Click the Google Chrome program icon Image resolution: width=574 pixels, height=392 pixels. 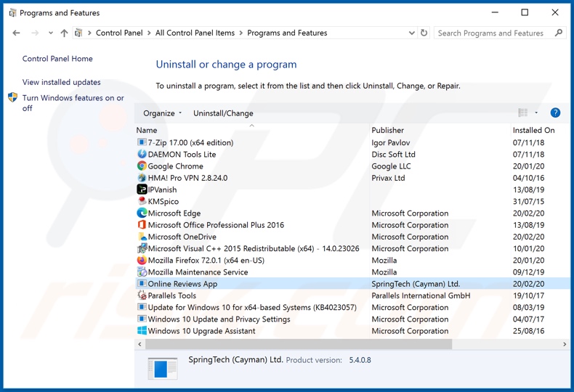tap(142, 166)
